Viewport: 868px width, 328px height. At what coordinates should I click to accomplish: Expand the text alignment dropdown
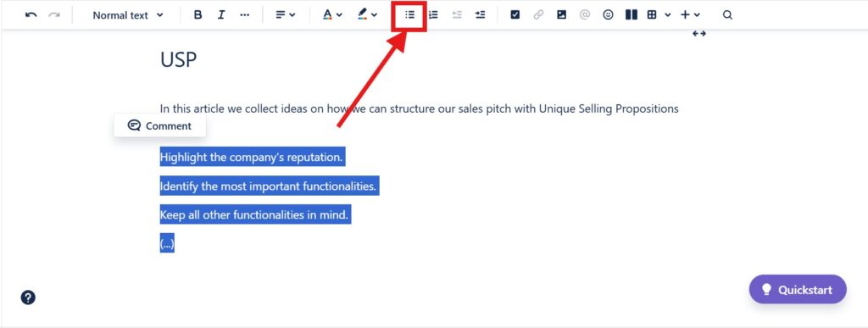click(286, 15)
